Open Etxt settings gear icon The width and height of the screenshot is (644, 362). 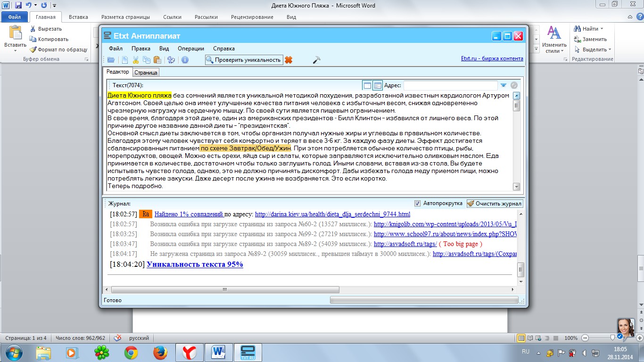click(x=171, y=60)
